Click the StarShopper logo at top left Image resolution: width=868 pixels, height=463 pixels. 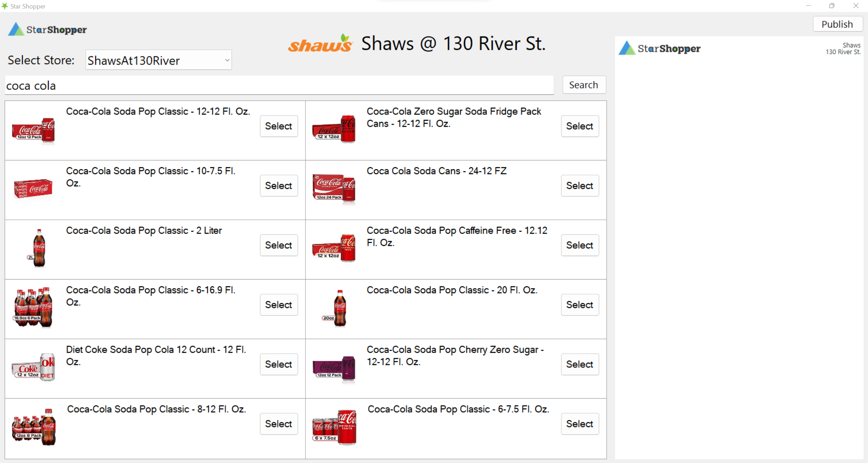pyautogui.click(x=47, y=29)
